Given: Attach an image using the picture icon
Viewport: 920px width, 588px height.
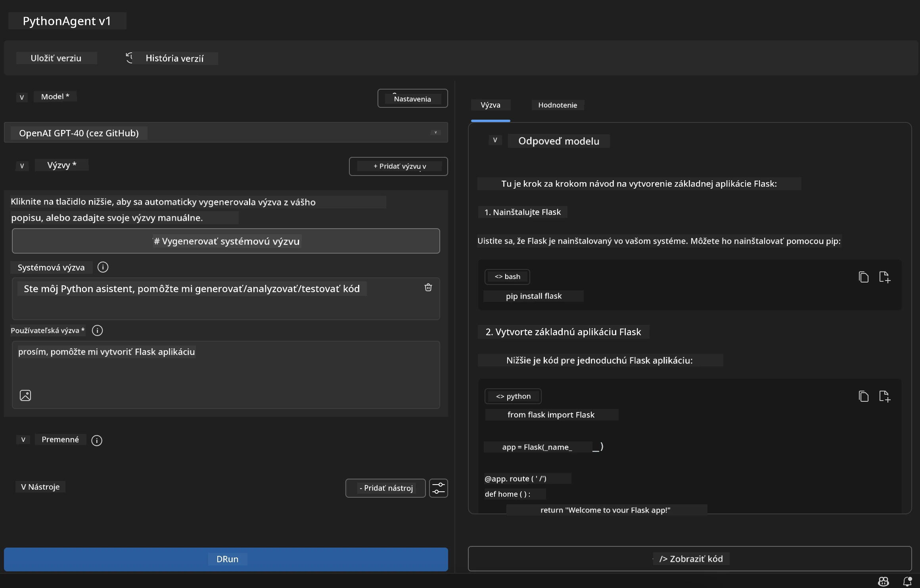Looking at the screenshot, I should click(25, 395).
